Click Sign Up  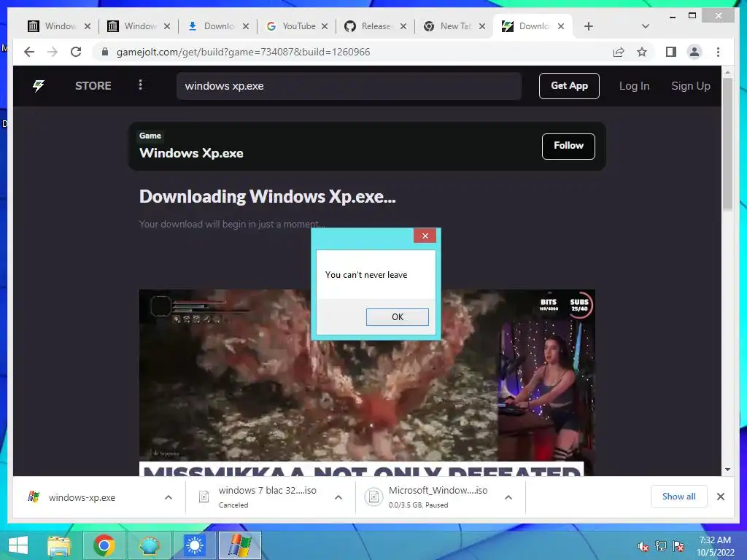690,86
